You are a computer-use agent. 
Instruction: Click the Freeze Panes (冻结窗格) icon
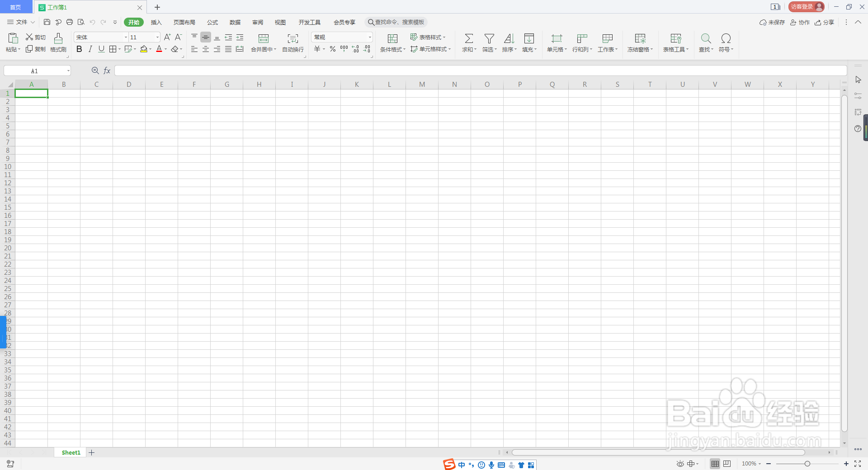(x=640, y=38)
